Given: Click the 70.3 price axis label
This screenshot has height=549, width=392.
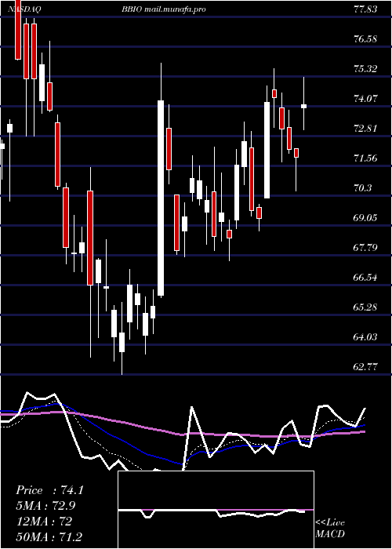Looking at the screenshot, I should click(x=362, y=188).
